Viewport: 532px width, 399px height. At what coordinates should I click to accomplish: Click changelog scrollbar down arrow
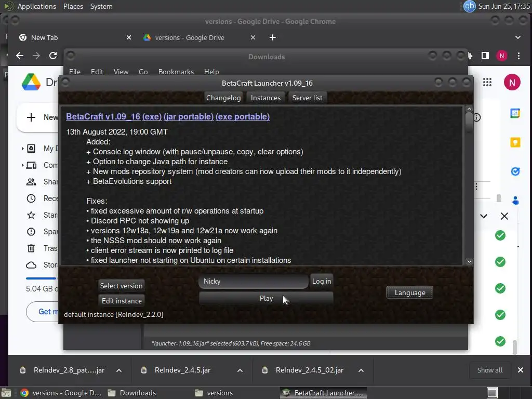click(469, 261)
